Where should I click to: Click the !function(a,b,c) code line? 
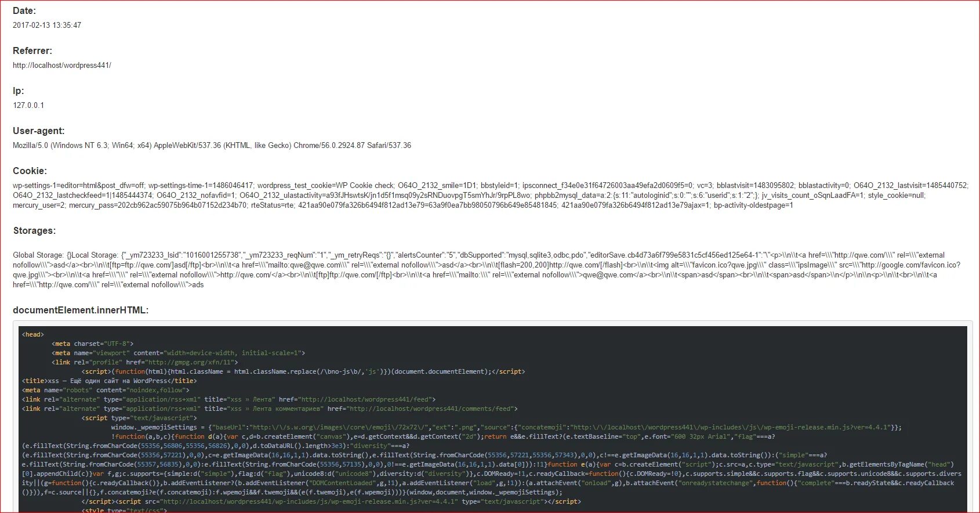coord(444,437)
